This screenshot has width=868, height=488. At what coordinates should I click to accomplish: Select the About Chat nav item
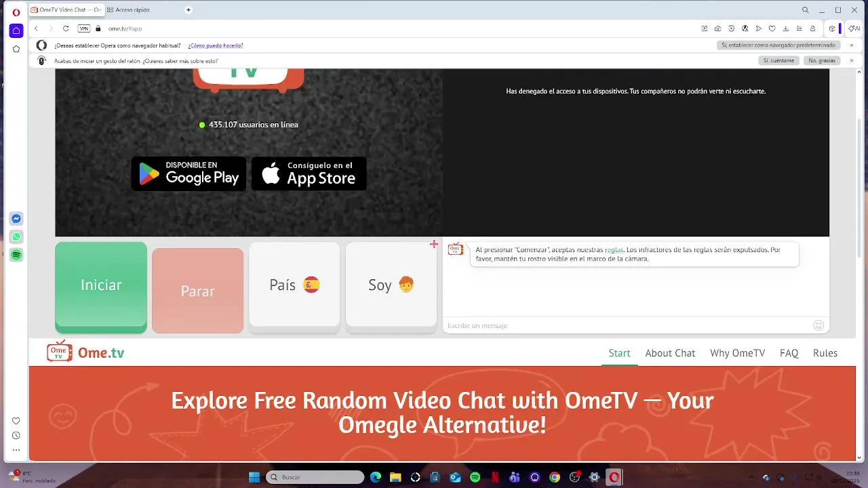(670, 353)
